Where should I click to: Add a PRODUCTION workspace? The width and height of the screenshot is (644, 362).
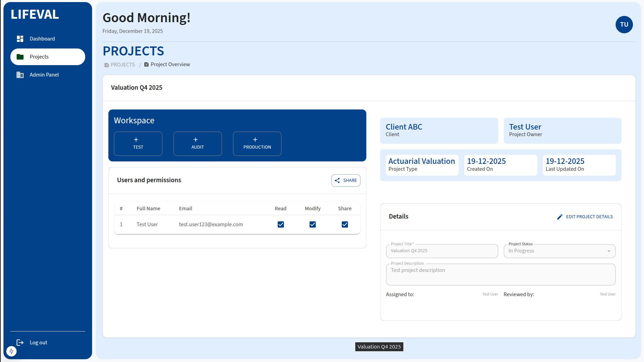(x=257, y=144)
